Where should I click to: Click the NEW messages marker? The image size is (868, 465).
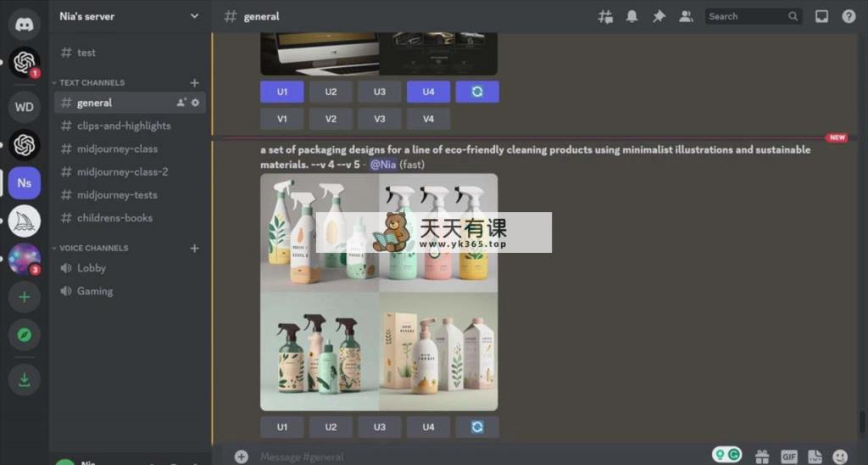pyautogui.click(x=837, y=137)
